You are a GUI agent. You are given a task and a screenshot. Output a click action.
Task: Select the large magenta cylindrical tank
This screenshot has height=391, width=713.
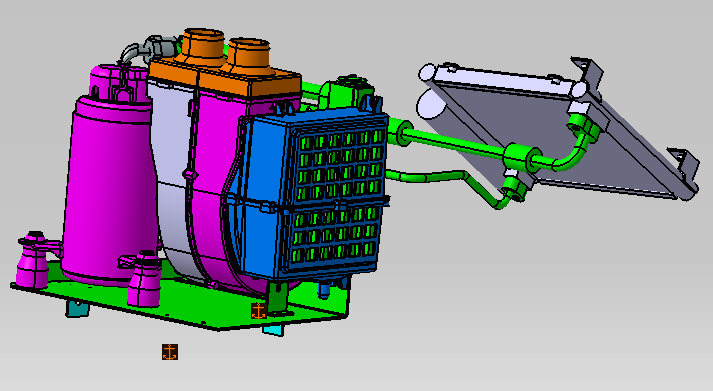[107, 186]
